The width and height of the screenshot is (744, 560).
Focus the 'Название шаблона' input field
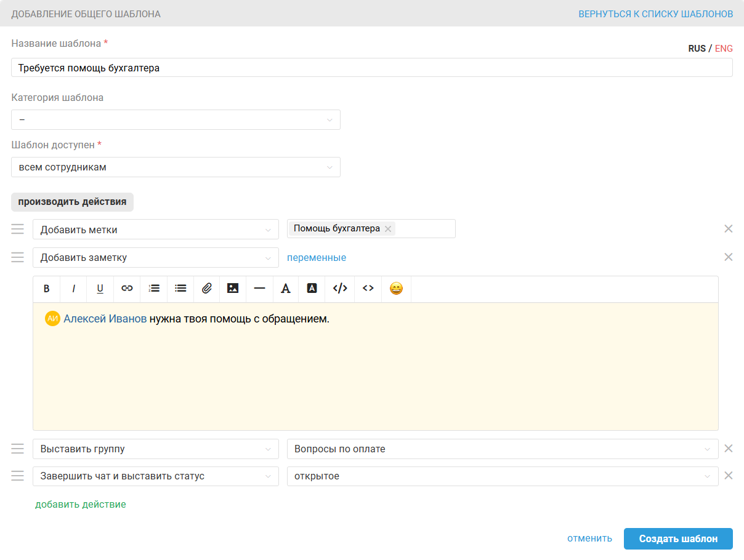coord(372,68)
